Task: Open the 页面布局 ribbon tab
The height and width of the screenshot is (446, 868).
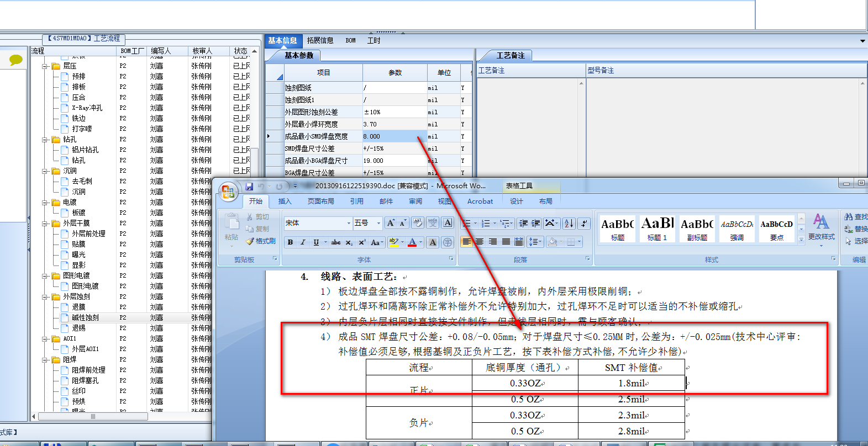Action: [x=321, y=201]
